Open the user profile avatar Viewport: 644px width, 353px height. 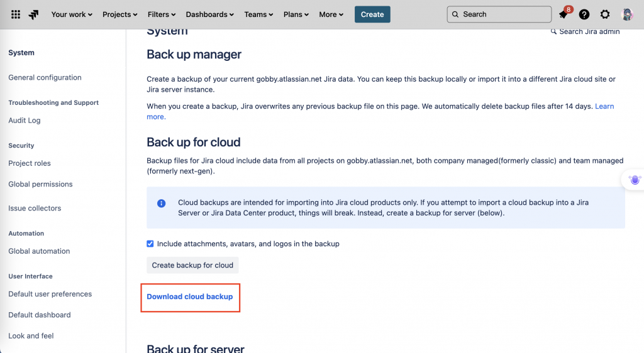[627, 14]
